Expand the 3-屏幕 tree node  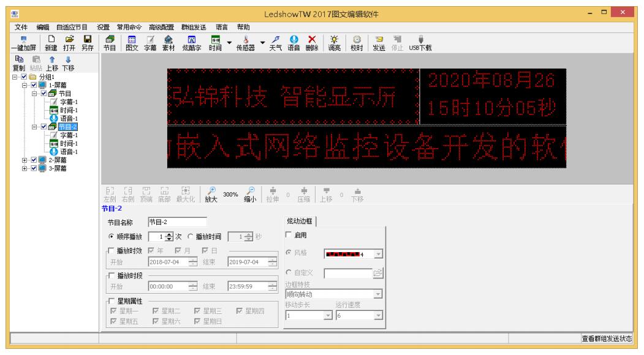(x=25, y=168)
